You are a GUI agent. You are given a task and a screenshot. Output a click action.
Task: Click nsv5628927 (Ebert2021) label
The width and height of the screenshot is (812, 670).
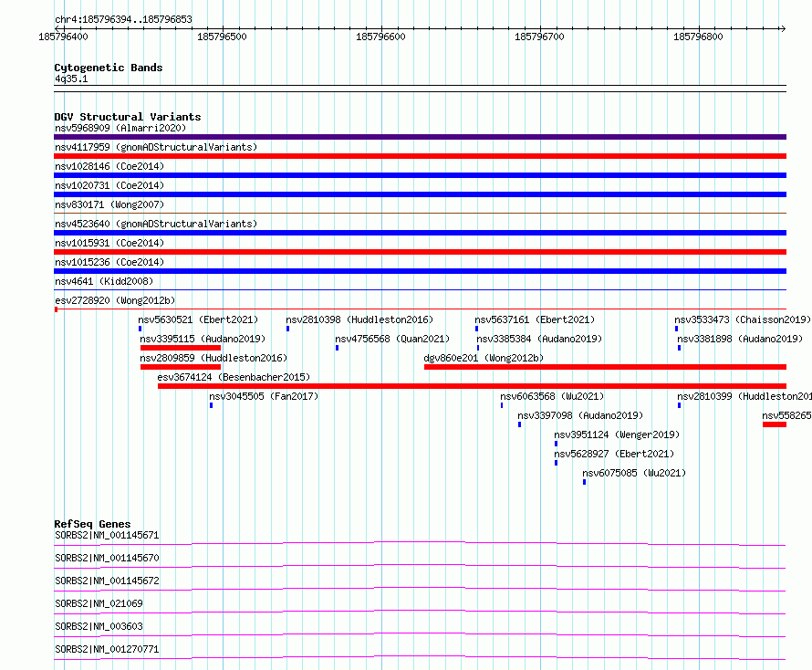coord(614,454)
